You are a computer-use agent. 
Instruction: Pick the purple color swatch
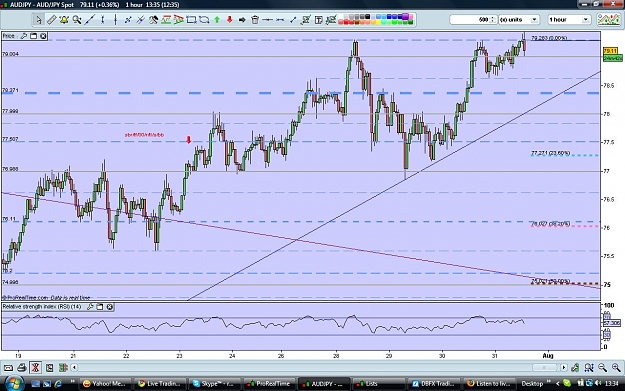tap(405, 17)
